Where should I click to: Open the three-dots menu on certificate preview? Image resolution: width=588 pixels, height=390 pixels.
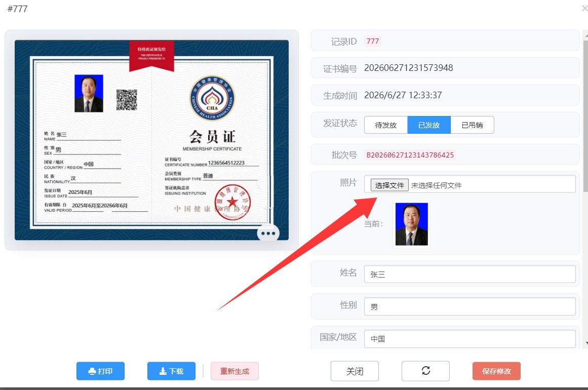pyautogui.click(x=268, y=233)
